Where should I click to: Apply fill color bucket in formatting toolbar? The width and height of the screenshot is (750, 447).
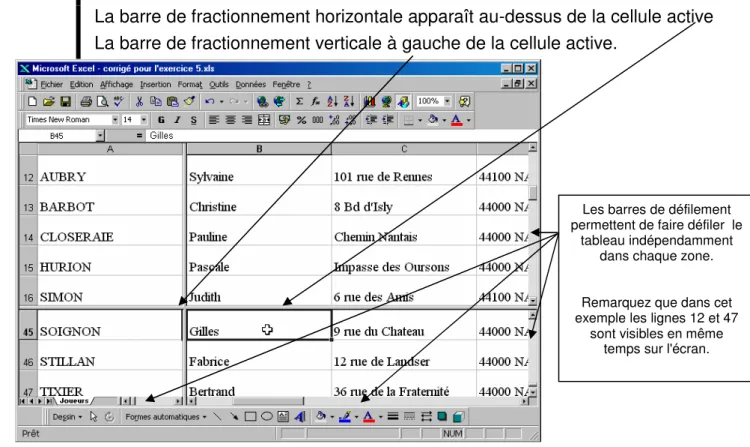[433, 120]
